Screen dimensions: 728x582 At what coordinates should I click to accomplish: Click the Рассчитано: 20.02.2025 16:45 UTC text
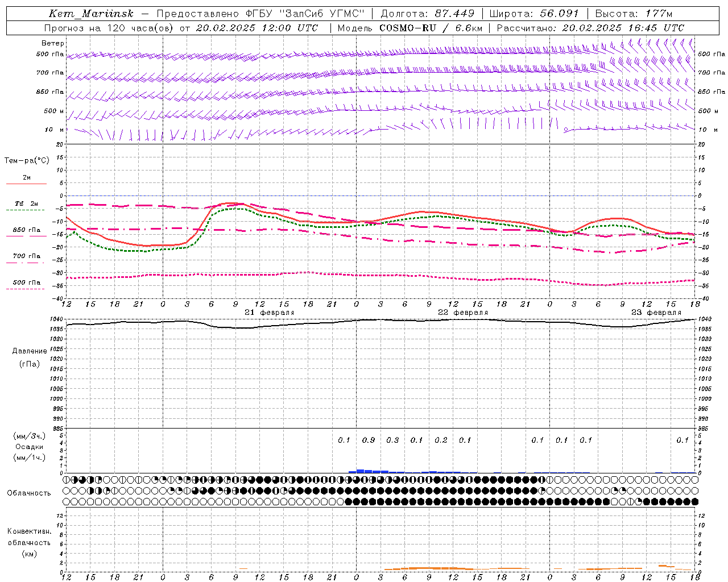pyautogui.click(x=590, y=28)
